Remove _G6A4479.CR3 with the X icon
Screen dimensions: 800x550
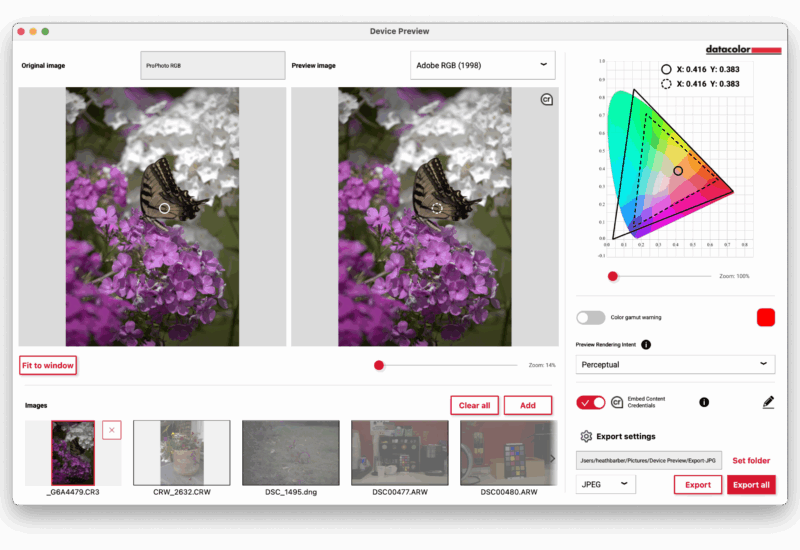pyautogui.click(x=112, y=430)
